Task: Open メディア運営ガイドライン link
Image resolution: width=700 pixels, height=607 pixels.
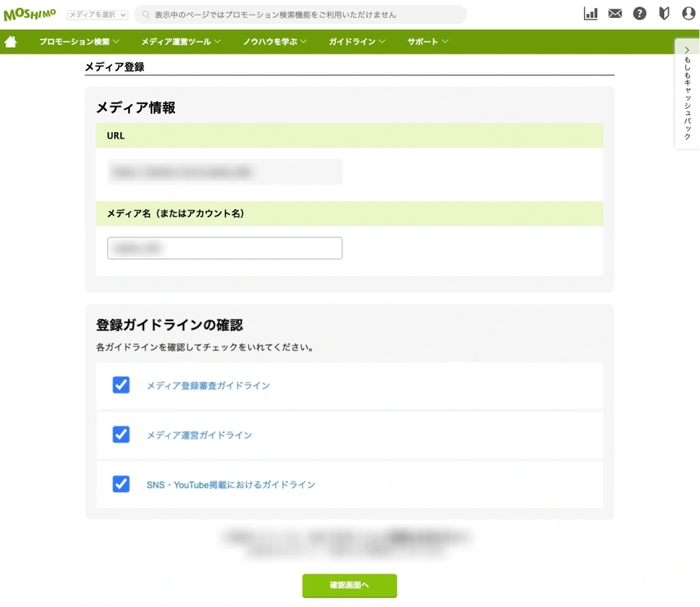Action: pos(200,435)
